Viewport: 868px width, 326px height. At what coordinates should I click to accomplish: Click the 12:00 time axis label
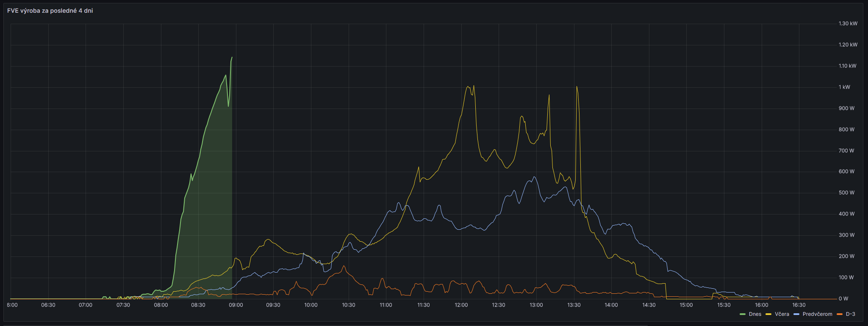coord(461,305)
